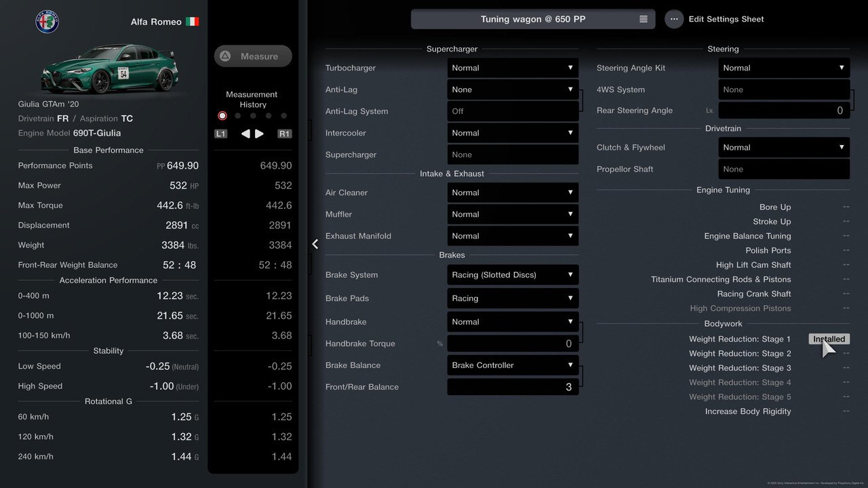Select Polish Ports option
This screenshot has width=868, height=488.
click(x=768, y=250)
